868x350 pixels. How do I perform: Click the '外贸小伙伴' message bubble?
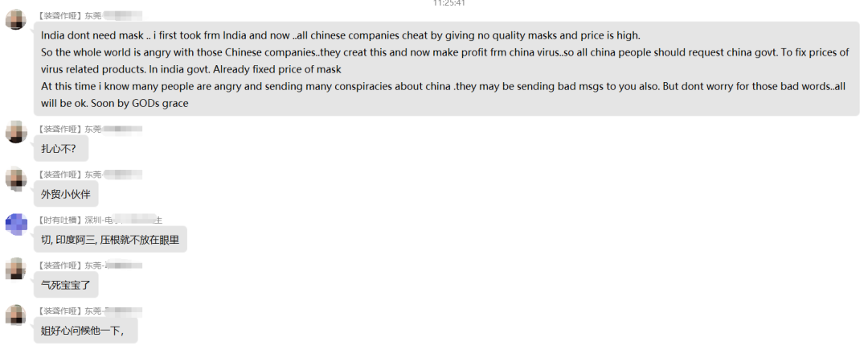72,194
